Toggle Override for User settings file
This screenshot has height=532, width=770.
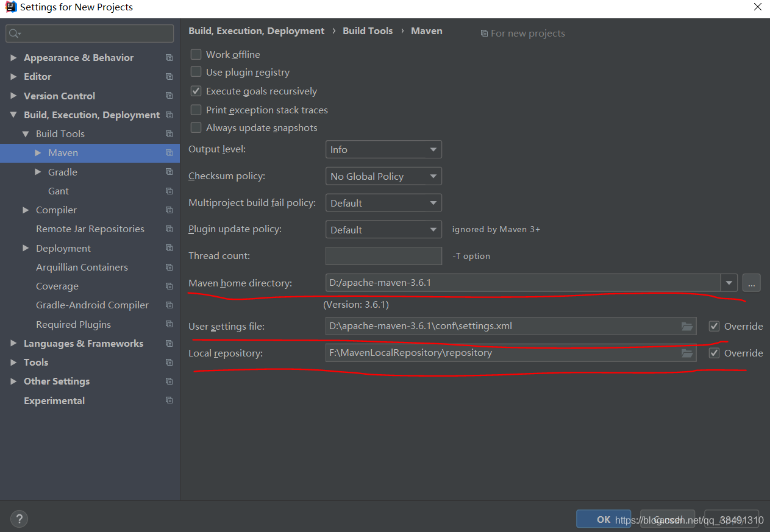pos(714,326)
